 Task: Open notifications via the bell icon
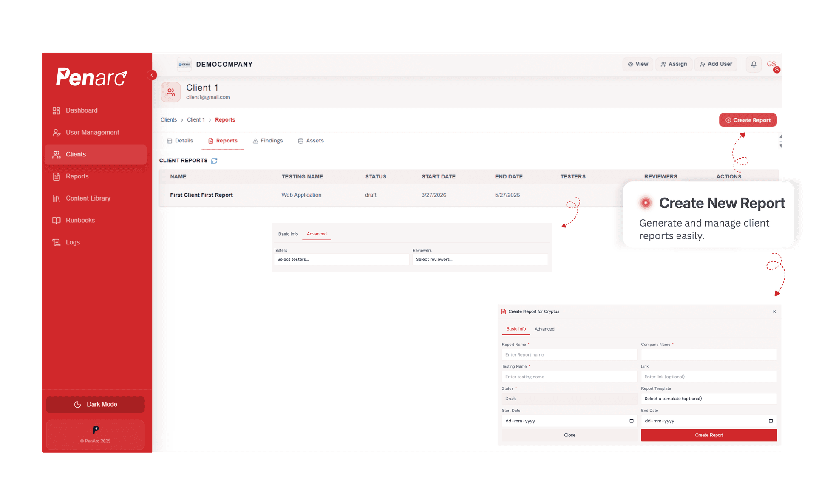pyautogui.click(x=754, y=64)
